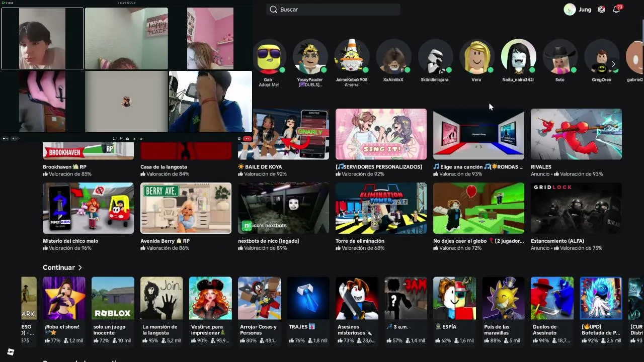The height and width of the screenshot is (362, 644).
Task: Leave the video call with the red button
Action: point(247,138)
